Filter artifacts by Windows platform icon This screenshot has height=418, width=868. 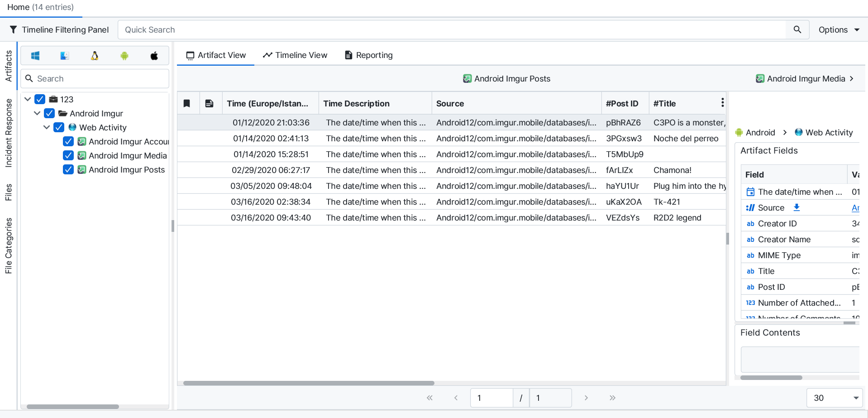point(35,56)
